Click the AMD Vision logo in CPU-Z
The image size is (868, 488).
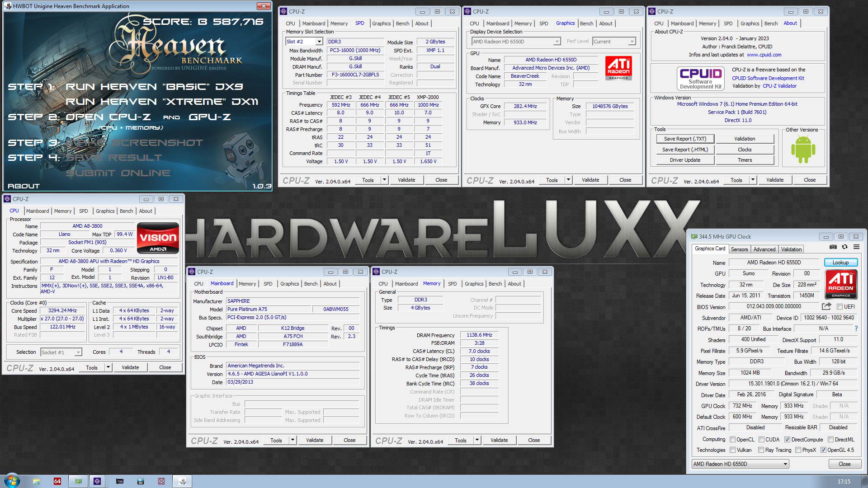[158, 238]
